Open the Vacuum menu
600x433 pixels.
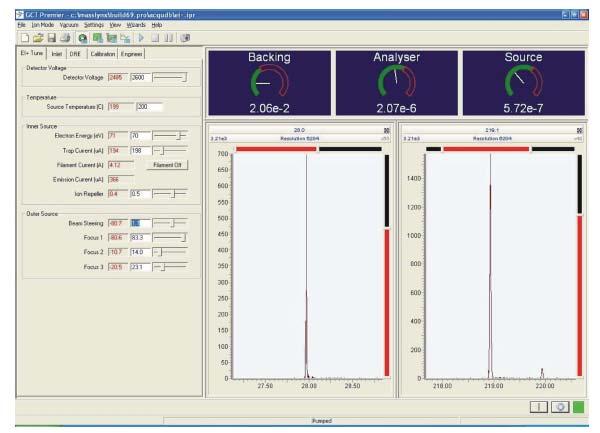click(x=69, y=25)
